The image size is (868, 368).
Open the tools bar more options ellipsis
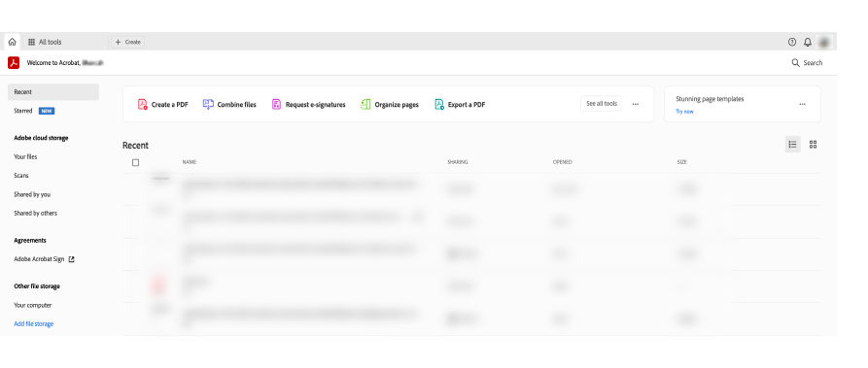coord(636,104)
